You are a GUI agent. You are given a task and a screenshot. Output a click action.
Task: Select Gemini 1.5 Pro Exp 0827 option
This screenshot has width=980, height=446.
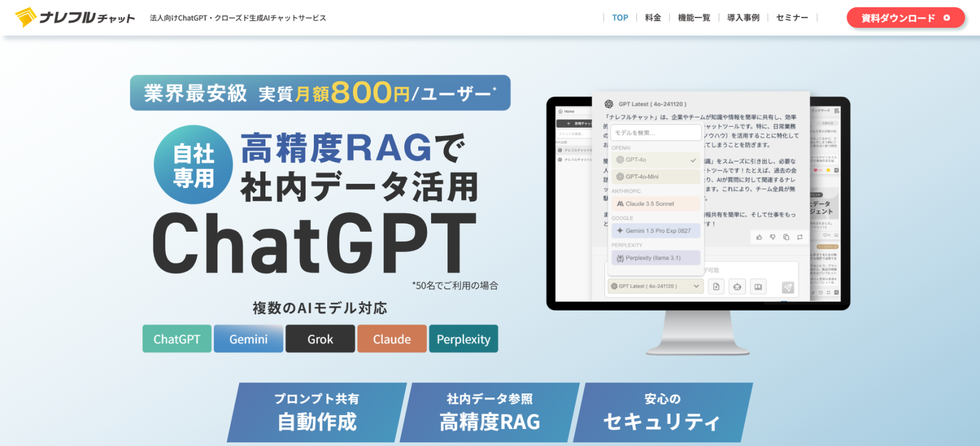(x=656, y=231)
